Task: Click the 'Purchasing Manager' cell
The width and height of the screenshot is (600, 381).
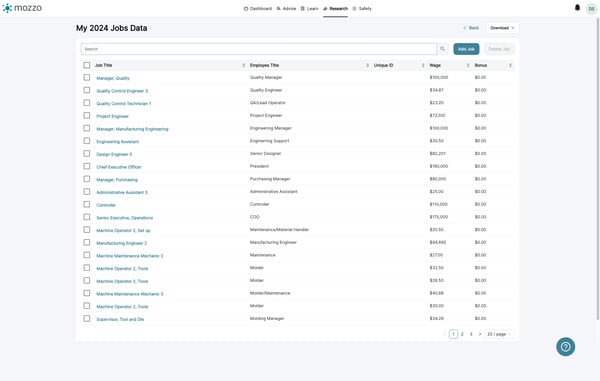Action: point(270,179)
